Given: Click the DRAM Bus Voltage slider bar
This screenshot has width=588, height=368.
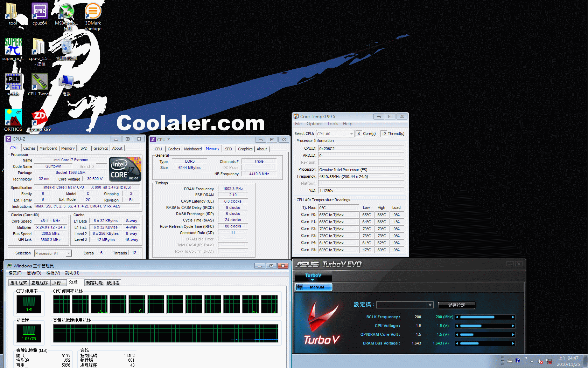Looking at the screenshot, I should 485,343.
